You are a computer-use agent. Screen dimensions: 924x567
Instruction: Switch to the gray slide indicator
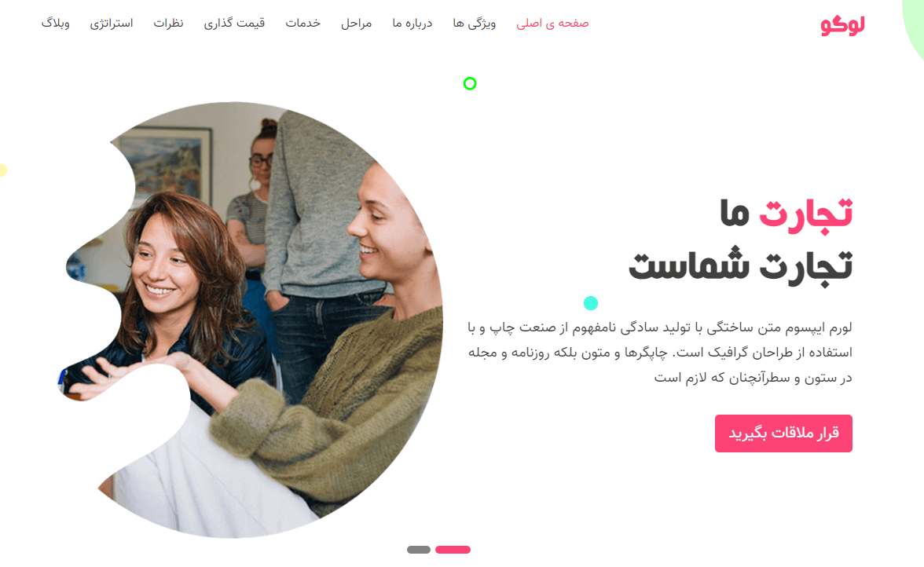(418, 550)
